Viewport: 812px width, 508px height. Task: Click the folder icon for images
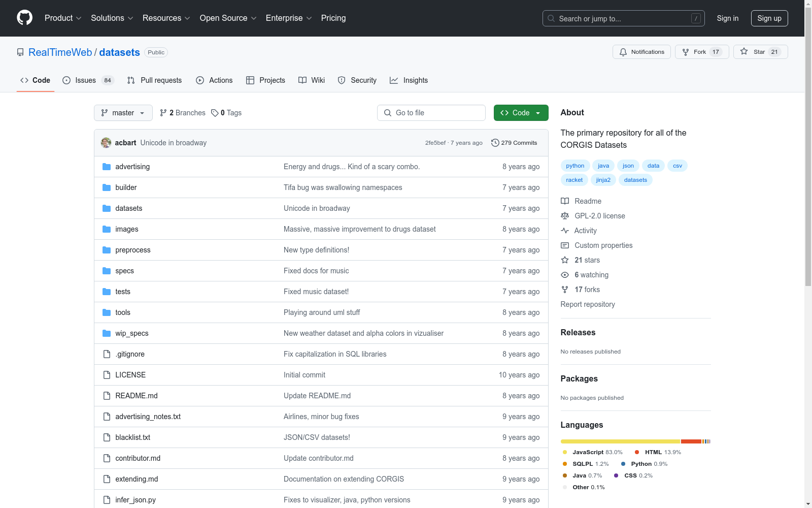pos(107,229)
